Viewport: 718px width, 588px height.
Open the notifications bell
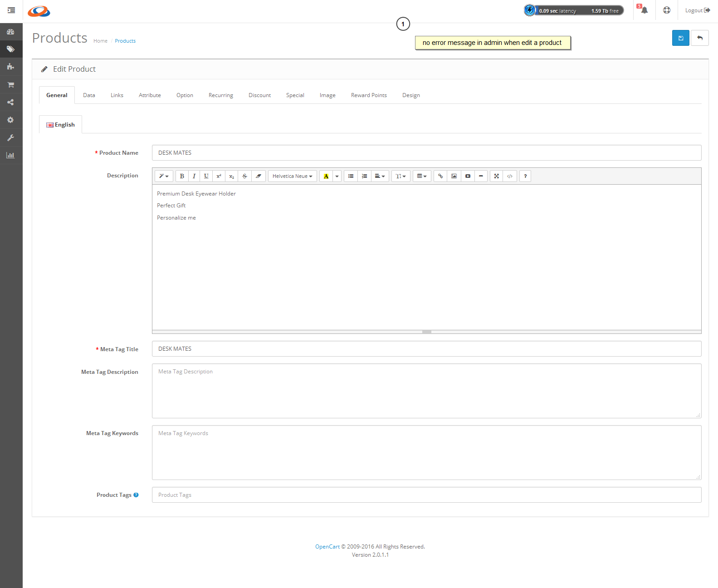(x=644, y=10)
